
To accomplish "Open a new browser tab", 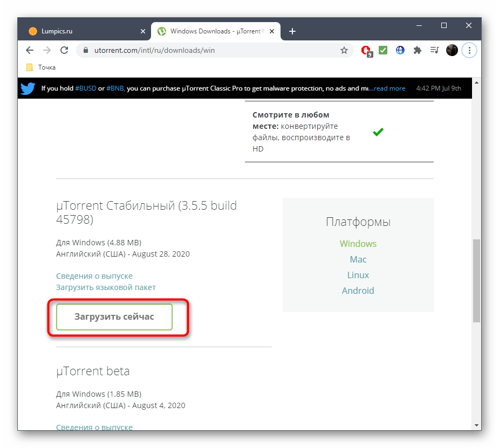I will click(x=292, y=31).
